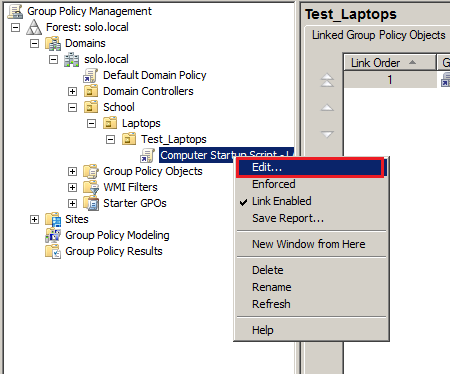This screenshot has height=374, width=451.
Task: Select Save Report... menu entry
Action: (x=288, y=218)
